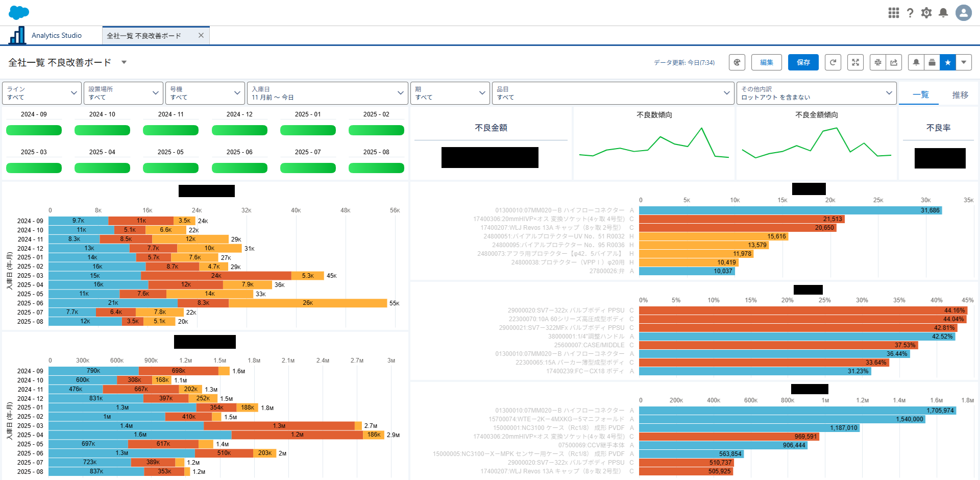Toggle dashboard notification bell subscription
This screenshot has height=480, width=980.
pyautogui.click(x=916, y=62)
